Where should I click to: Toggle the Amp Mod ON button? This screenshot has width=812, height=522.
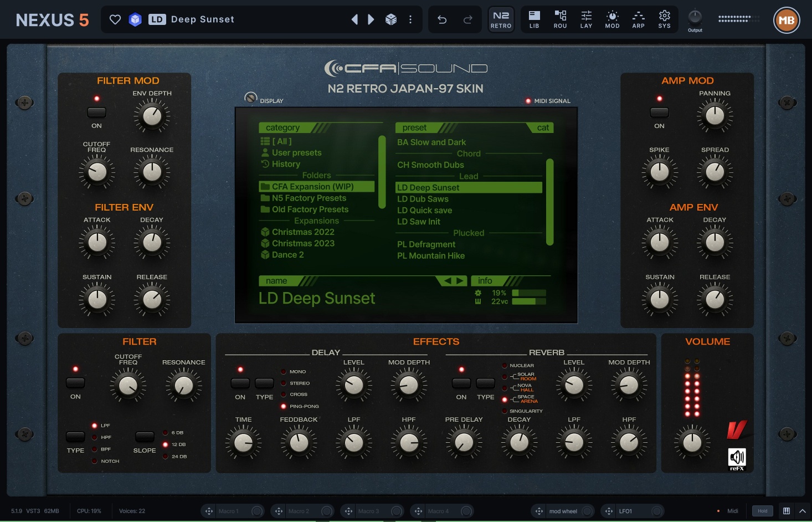[659, 112]
